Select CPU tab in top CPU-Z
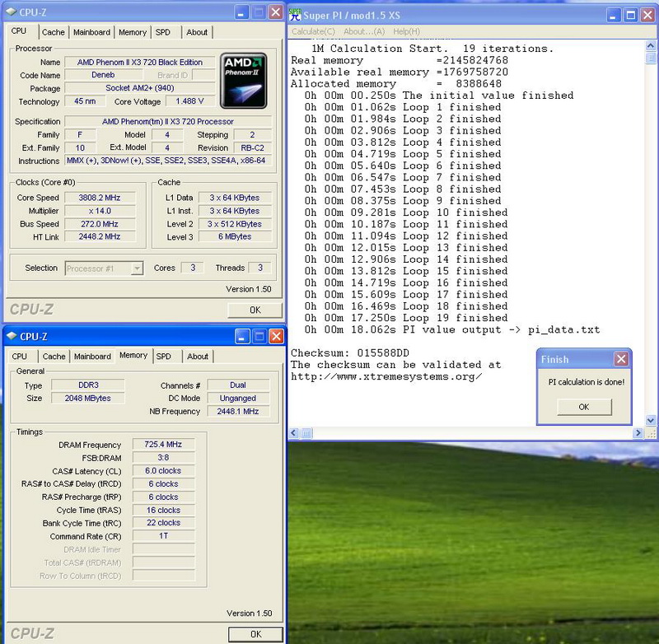Viewport: 659px width, 644px height. 19,31
